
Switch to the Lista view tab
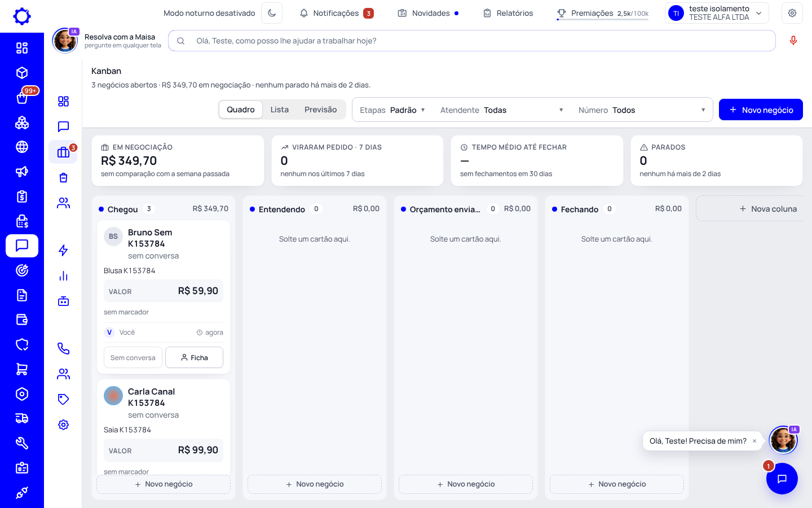point(280,110)
